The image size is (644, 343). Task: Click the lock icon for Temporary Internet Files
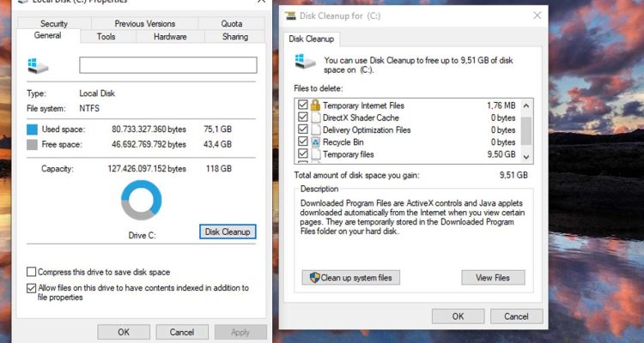pyautogui.click(x=315, y=105)
